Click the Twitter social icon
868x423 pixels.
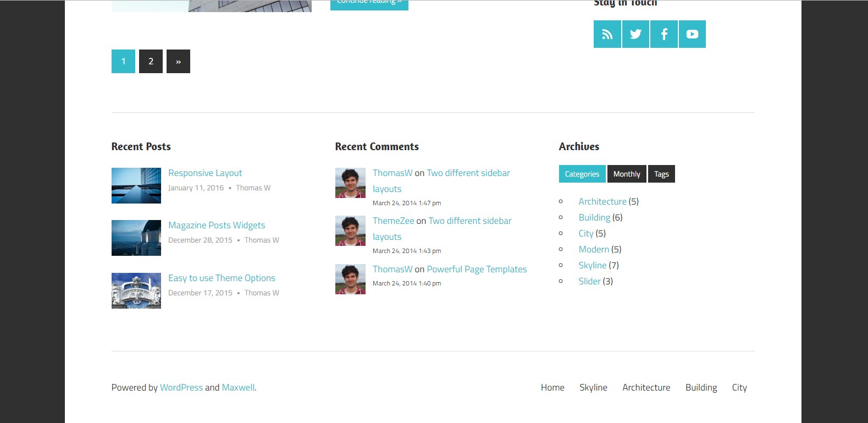coord(635,34)
